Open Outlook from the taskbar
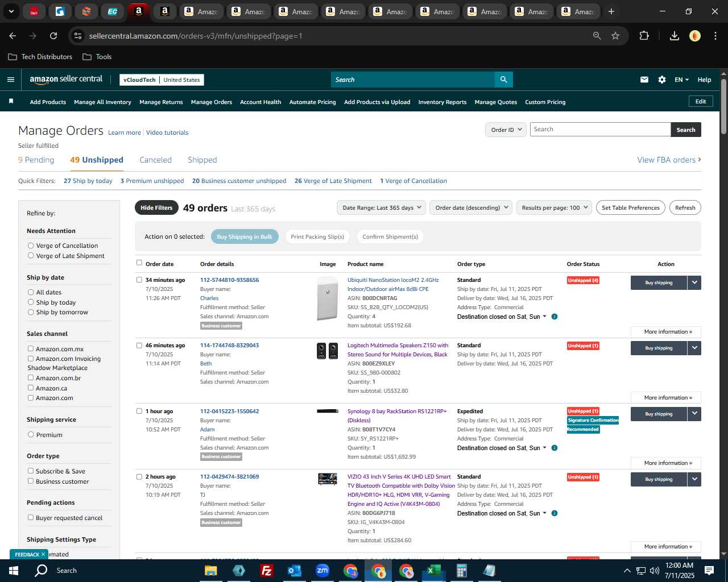This screenshot has width=728, height=582. click(294, 571)
